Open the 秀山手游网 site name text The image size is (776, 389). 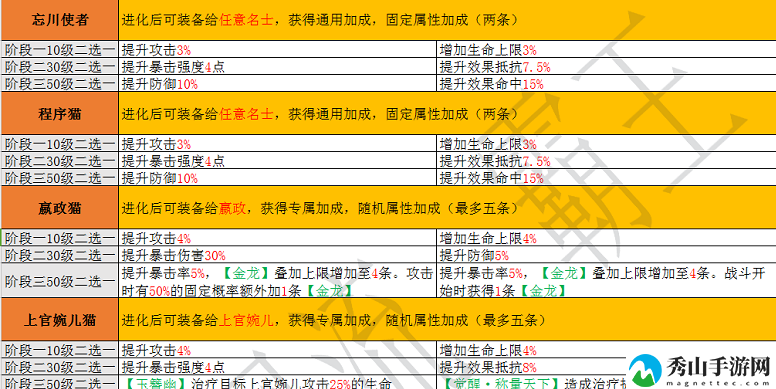click(718, 367)
